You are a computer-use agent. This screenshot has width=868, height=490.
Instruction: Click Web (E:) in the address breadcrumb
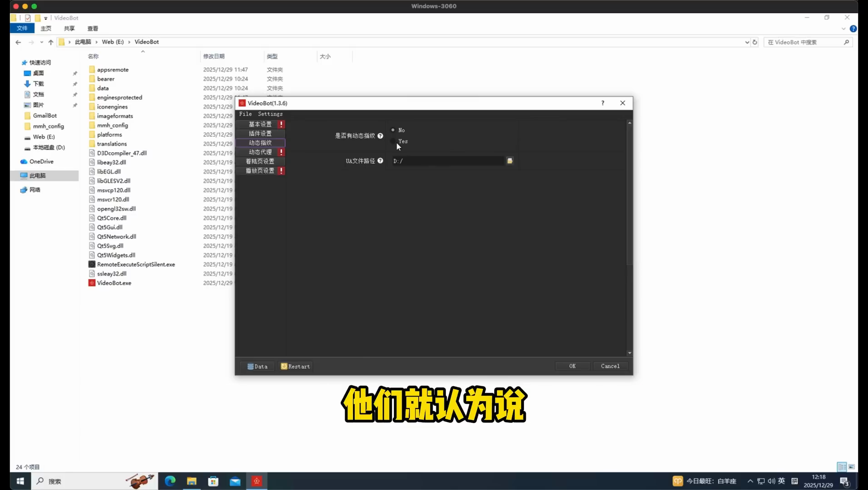pyautogui.click(x=113, y=42)
